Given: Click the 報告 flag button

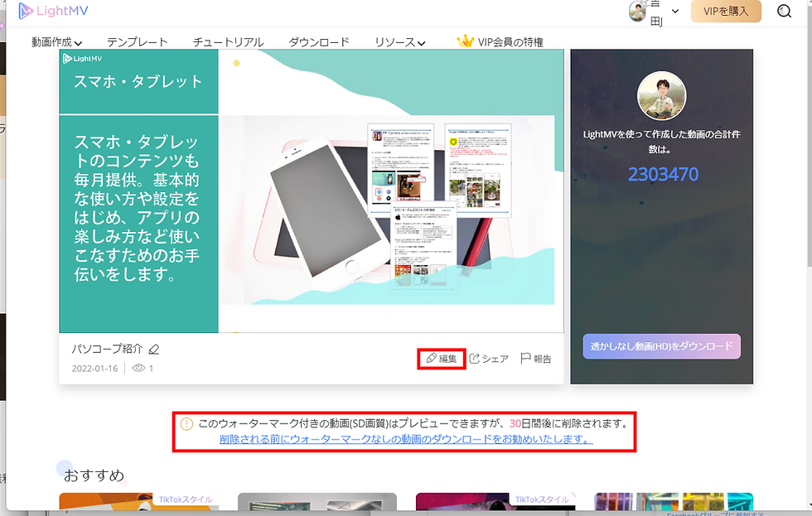Looking at the screenshot, I should pos(535,359).
